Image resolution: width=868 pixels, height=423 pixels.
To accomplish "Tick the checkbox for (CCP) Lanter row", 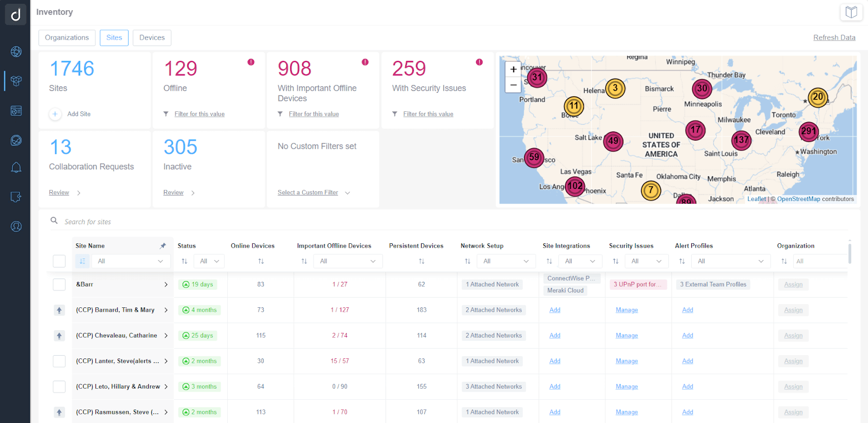I will [x=59, y=361].
